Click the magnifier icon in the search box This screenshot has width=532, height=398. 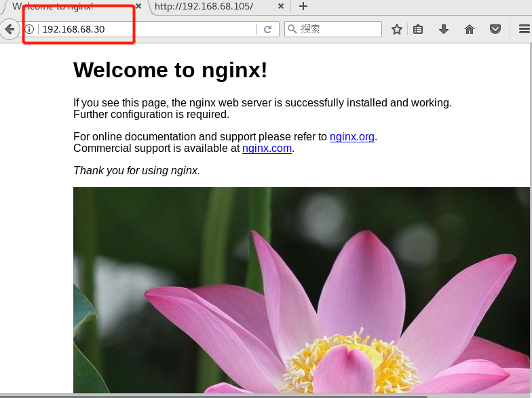click(x=292, y=28)
